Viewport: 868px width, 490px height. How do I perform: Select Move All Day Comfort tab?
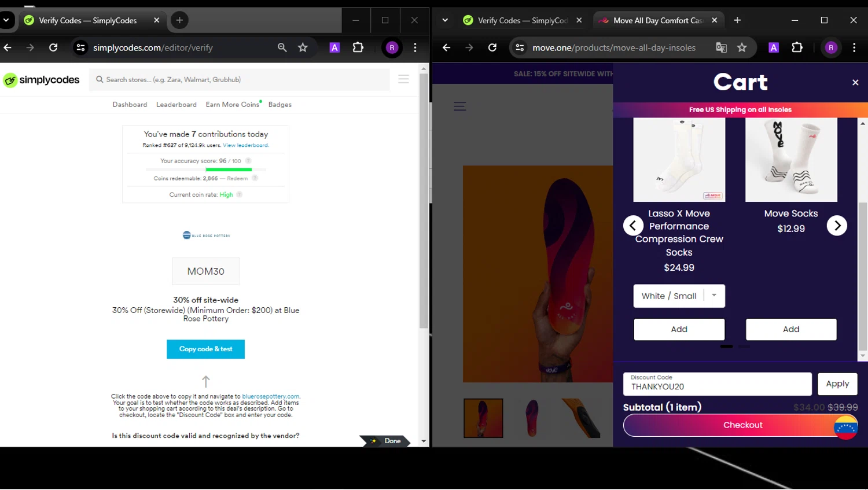coord(658,20)
